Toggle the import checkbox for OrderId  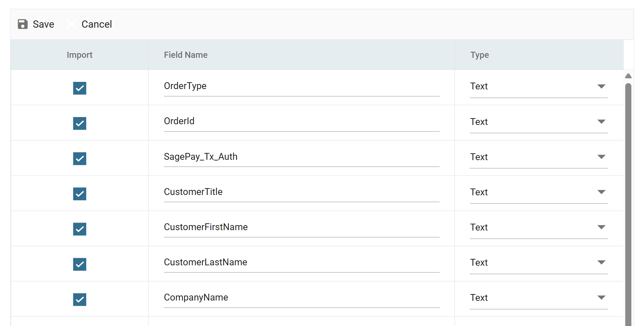coord(80,123)
